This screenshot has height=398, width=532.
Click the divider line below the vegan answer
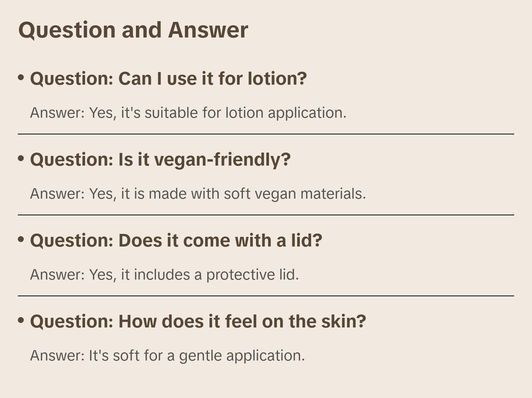(x=266, y=215)
